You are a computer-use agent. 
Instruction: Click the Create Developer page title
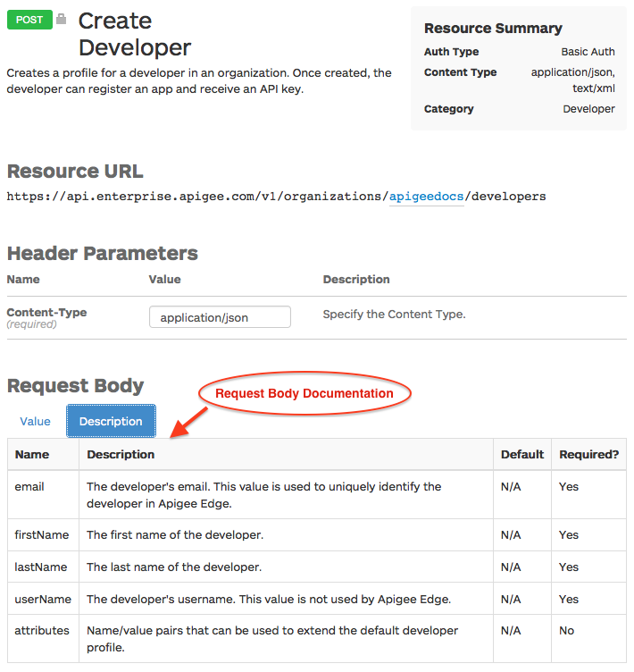tap(134, 33)
